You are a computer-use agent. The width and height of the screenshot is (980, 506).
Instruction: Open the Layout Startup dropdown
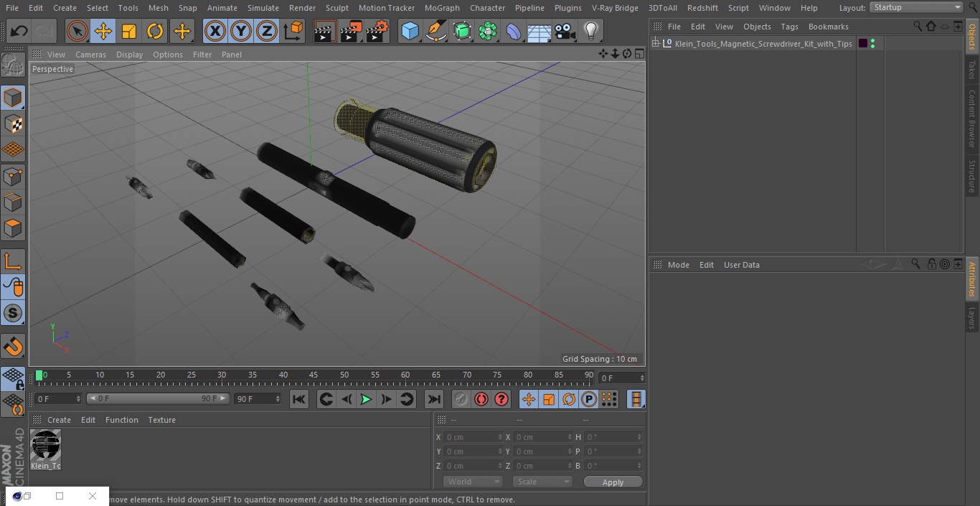point(916,7)
